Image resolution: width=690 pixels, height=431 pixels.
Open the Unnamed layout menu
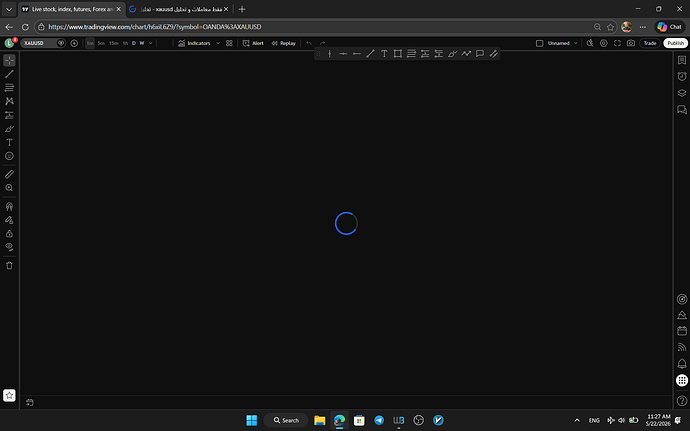(x=562, y=43)
